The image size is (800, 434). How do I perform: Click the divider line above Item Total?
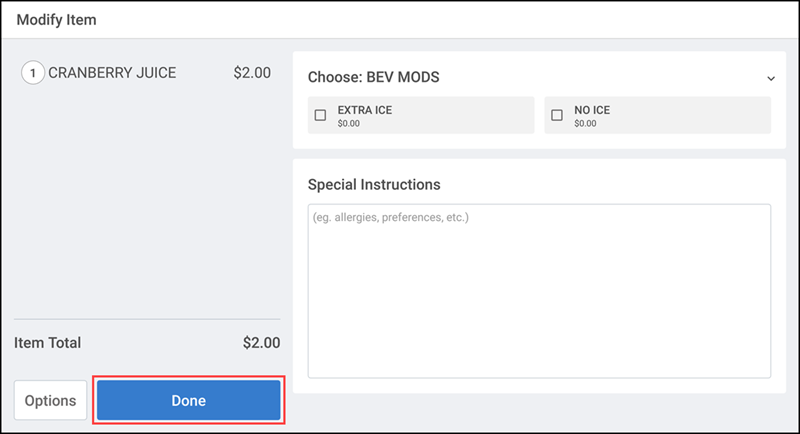coord(147,319)
